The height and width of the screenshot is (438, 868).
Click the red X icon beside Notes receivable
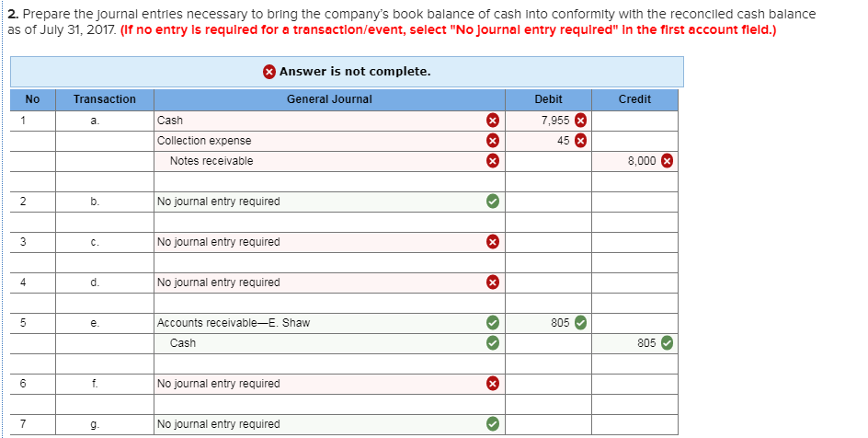pyautogui.click(x=493, y=161)
